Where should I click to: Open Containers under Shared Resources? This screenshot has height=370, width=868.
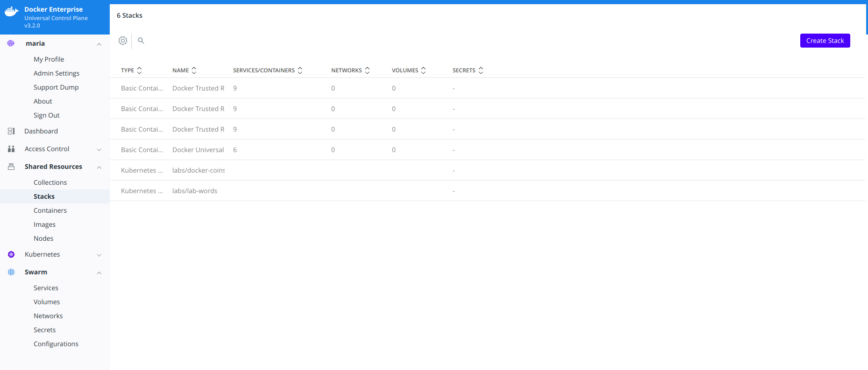pos(50,210)
